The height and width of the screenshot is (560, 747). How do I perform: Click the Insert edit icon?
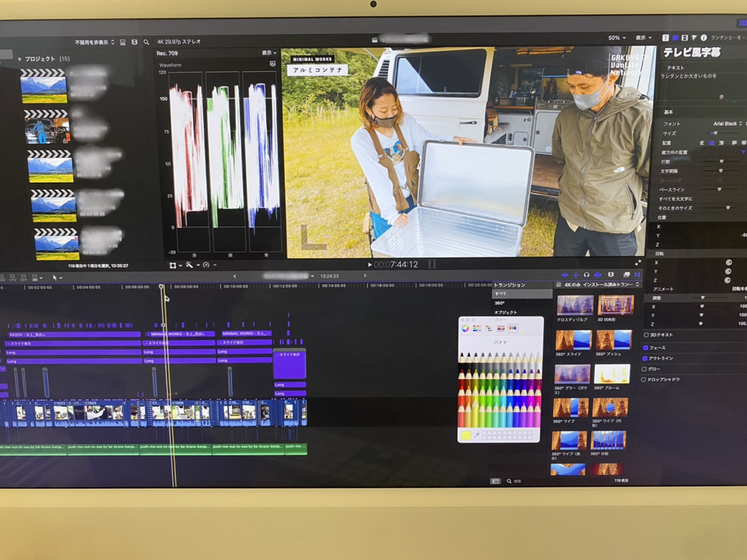[x=14, y=278]
